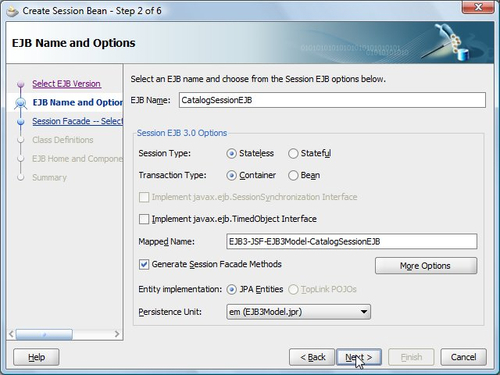This screenshot has width=500, height=375.
Task: Select Bean transaction type
Action: (293, 175)
